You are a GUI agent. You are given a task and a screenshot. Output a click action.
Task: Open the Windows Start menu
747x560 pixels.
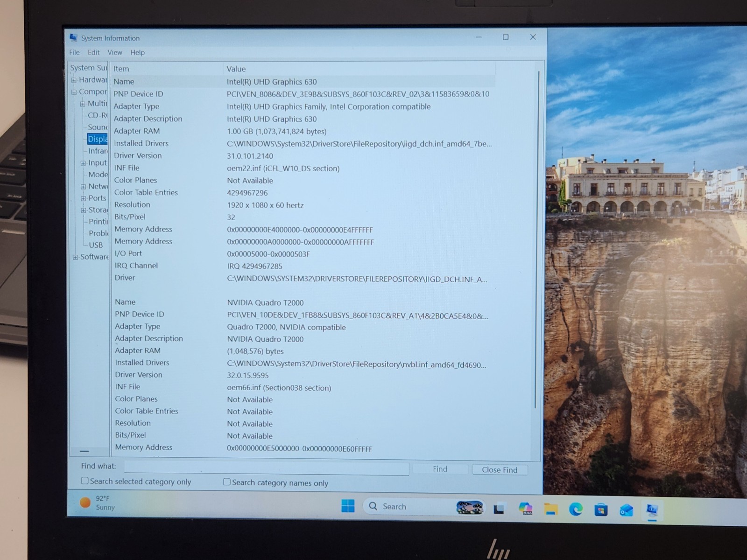point(348,506)
